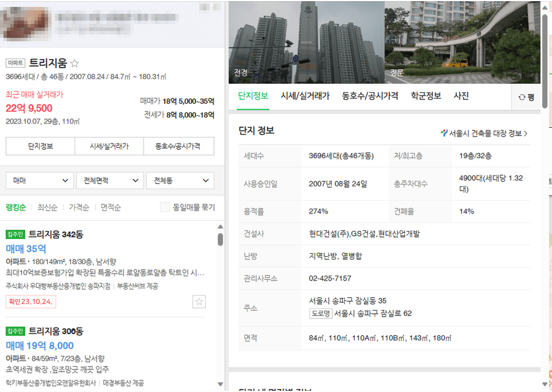Image resolution: width=552 pixels, height=392 pixels.
Task: Click 주식회사 우대빵부동산중개법인 송파지점 agency name
Action: click(58, 286)
